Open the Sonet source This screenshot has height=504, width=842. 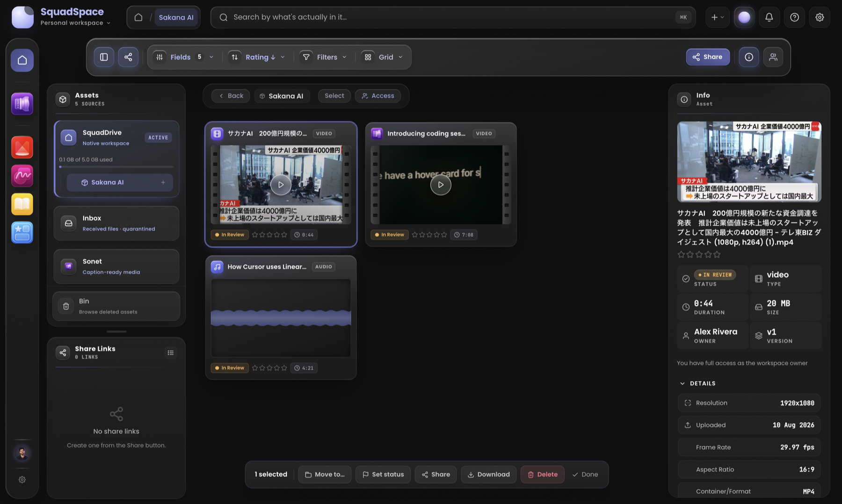(x=116, y=266)
